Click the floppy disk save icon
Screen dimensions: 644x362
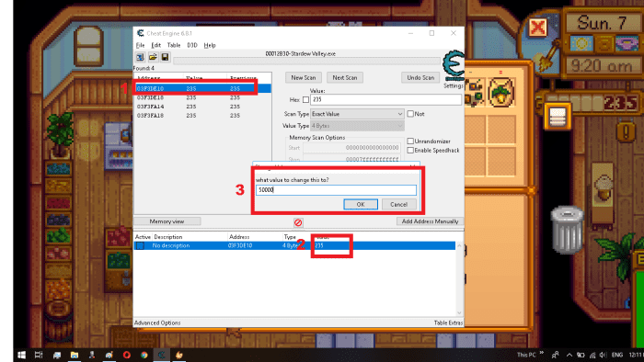click(165, 57)
